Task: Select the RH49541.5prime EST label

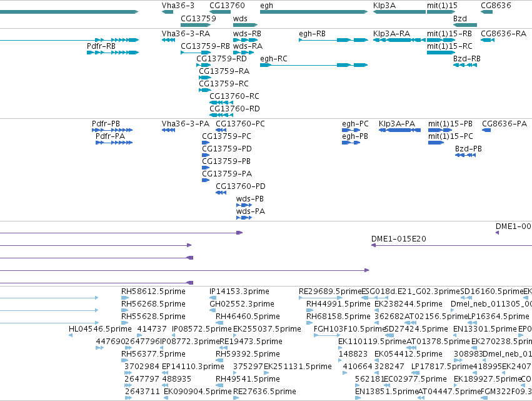Action: click(248, 379)
